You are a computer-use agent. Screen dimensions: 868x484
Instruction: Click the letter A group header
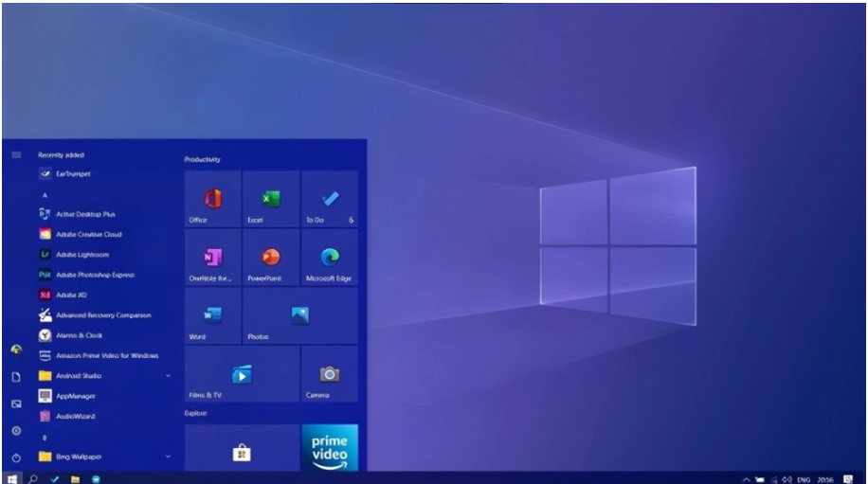pos(45,195)
